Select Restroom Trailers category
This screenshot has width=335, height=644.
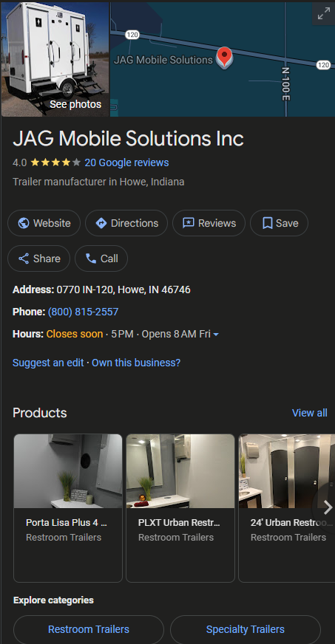[89, 629]
